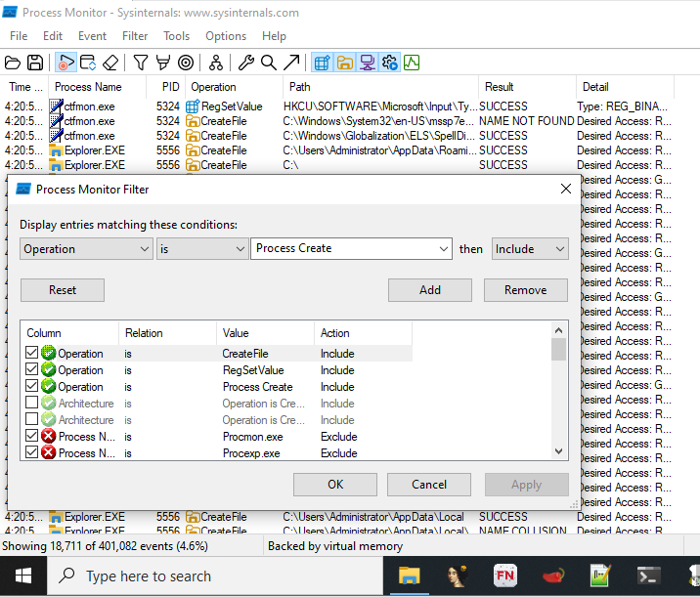Click the Save toolbar icon
Screen dimensions: 700x597
point(35,63)
